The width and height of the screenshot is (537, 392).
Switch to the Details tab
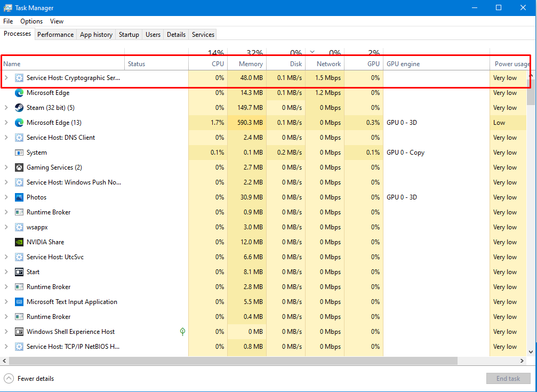point(176,35)
